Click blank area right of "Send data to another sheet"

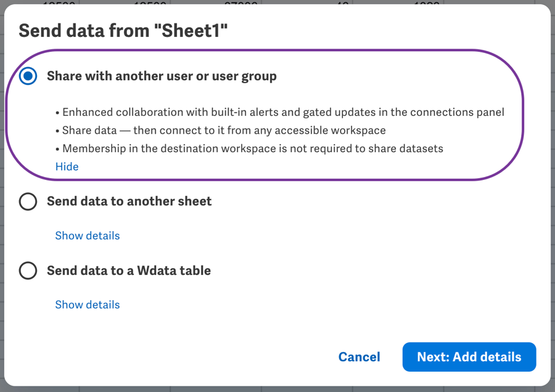[370, 202]
